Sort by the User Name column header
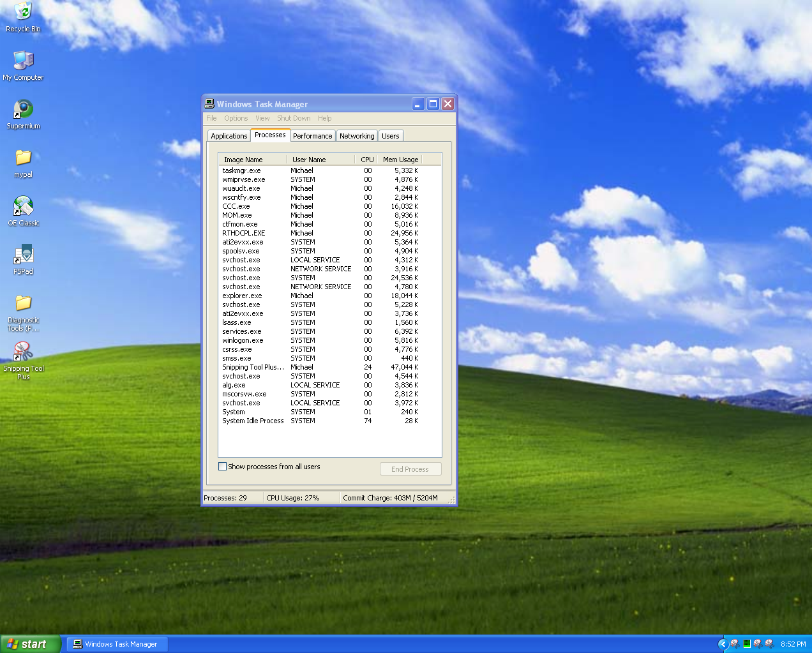This screenshot has height=653, width=812. coord(320,160)
